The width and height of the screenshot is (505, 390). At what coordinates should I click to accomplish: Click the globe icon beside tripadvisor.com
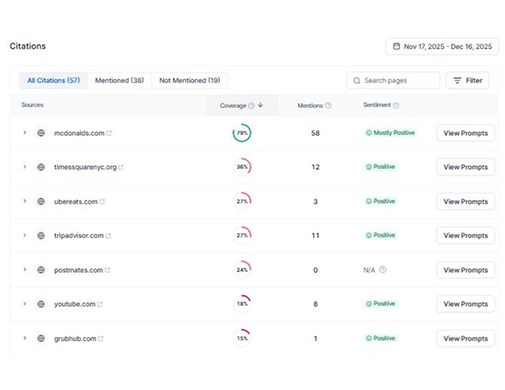pyautogui.click(x=41, y=235)
